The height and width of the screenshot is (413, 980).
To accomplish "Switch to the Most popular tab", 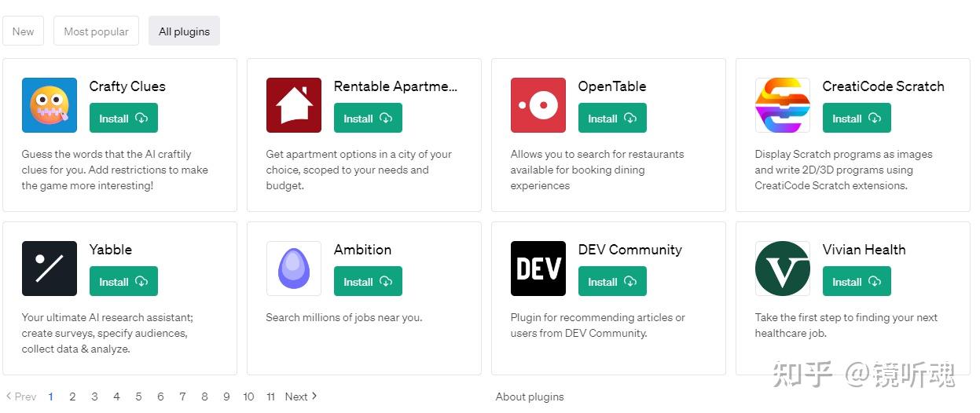I will pyautogui.click(x=96, y=31).
